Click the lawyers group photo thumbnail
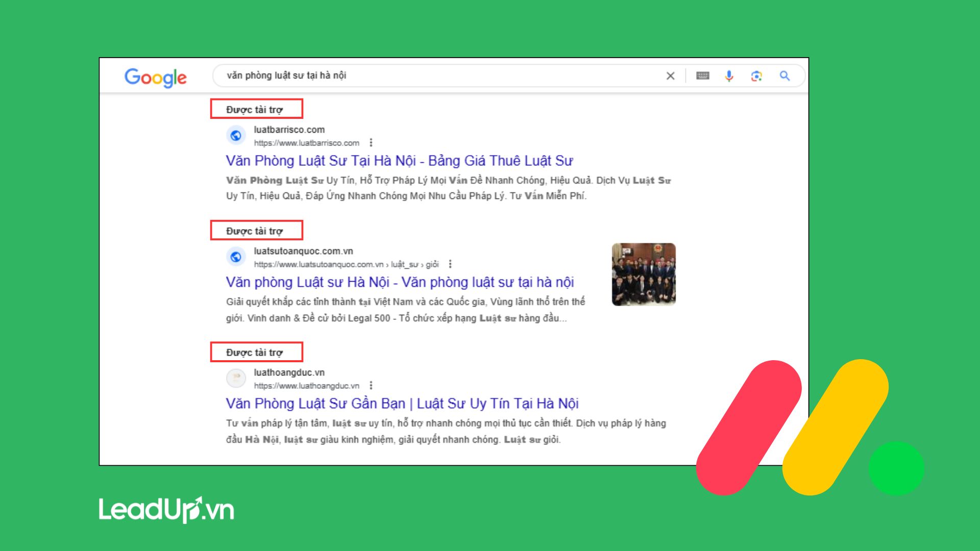Viewport: 980px width, 551px height. point(644,274)
